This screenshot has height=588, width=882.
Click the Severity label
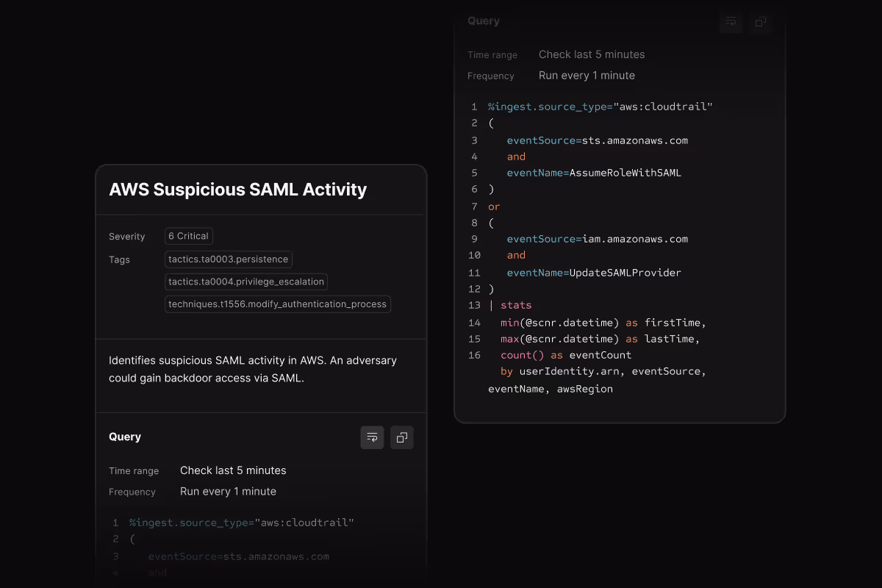click(x=127, y=237)
